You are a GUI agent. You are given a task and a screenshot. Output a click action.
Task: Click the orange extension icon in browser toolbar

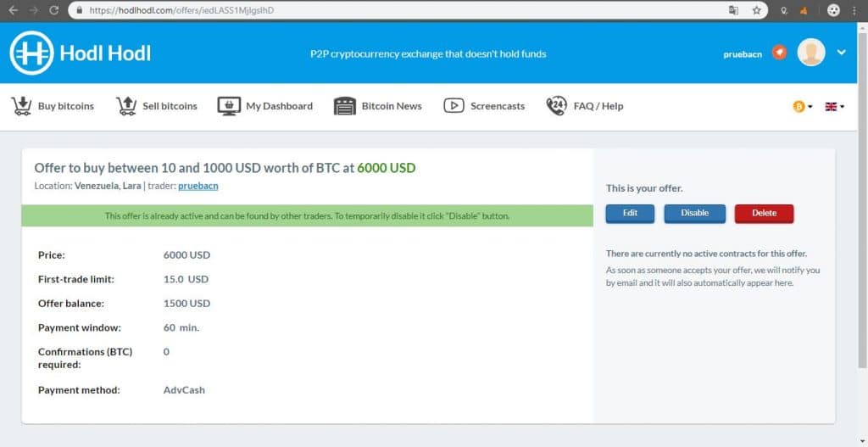coord(804,10)
